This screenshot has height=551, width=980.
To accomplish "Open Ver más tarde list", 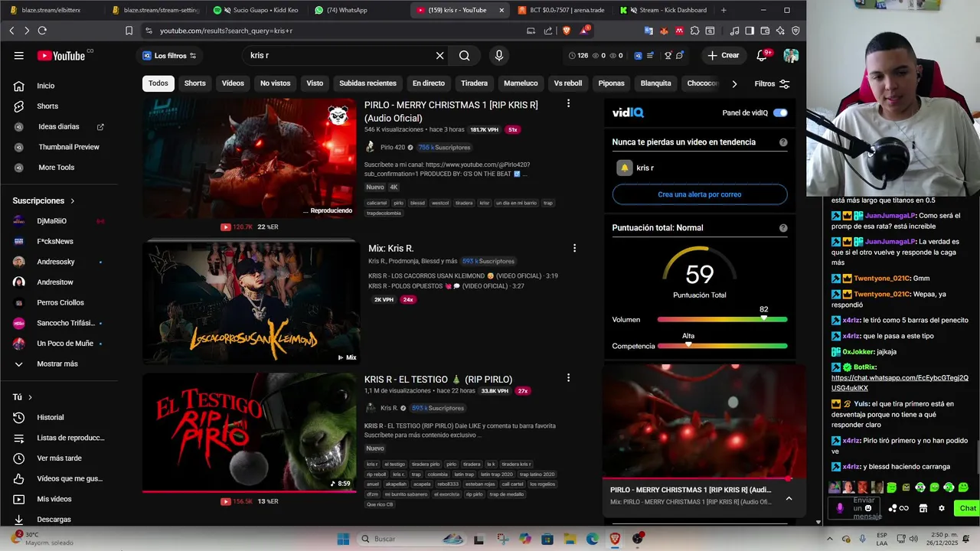I will click(60, 458).
